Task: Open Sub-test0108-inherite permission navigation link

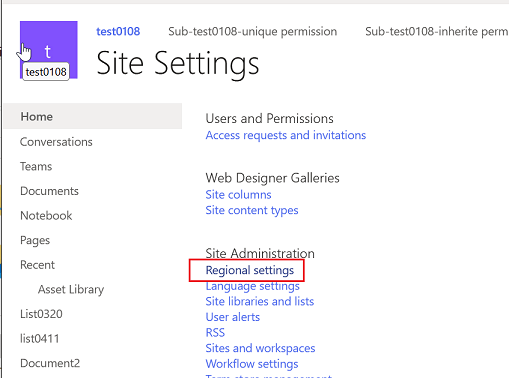Action: [x=437, y=31]
